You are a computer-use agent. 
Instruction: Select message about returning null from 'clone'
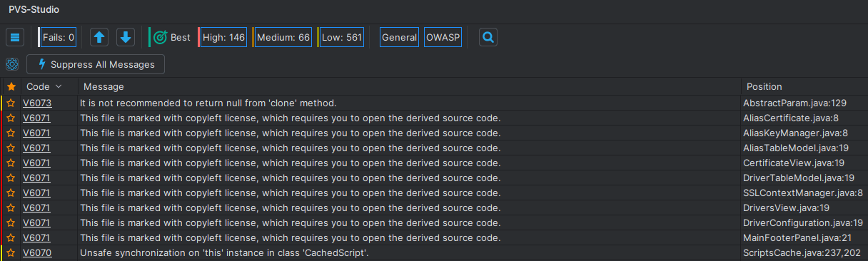click(x=208, y=103)
